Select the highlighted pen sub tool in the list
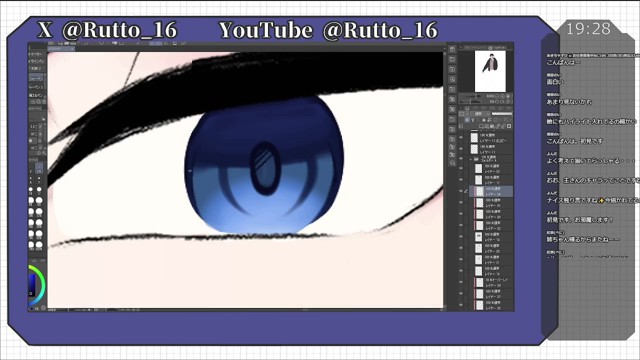This screenshot has width=640, height=360. point(37,78)
